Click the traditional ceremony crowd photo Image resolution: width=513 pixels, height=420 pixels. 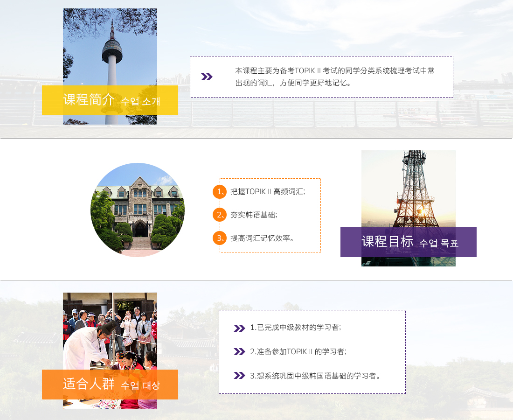click(x=110, y=331)
